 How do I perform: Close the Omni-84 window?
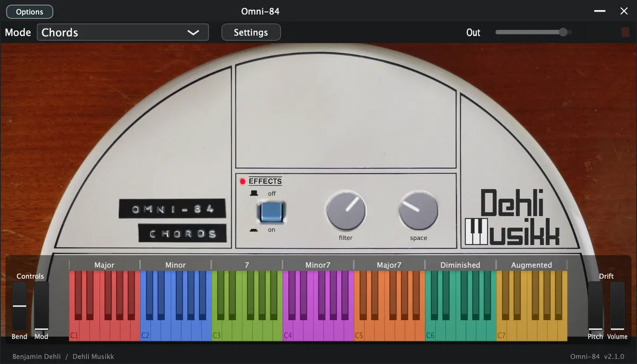(624, 11)
